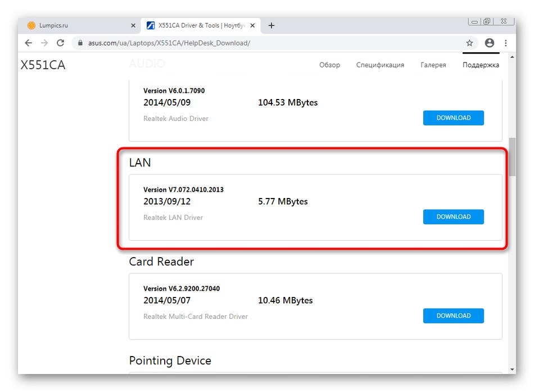Download the Realtek Audio Driver
534x392 pixels.
[453, 118]
